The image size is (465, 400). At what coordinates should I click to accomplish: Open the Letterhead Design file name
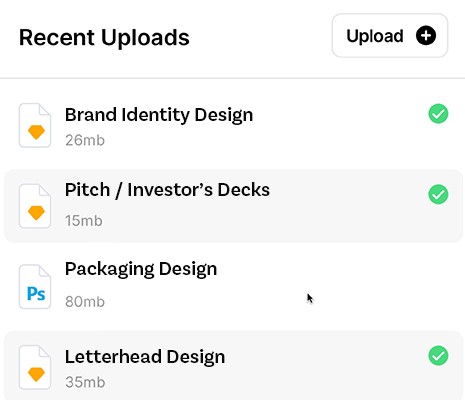pos(145,357)
